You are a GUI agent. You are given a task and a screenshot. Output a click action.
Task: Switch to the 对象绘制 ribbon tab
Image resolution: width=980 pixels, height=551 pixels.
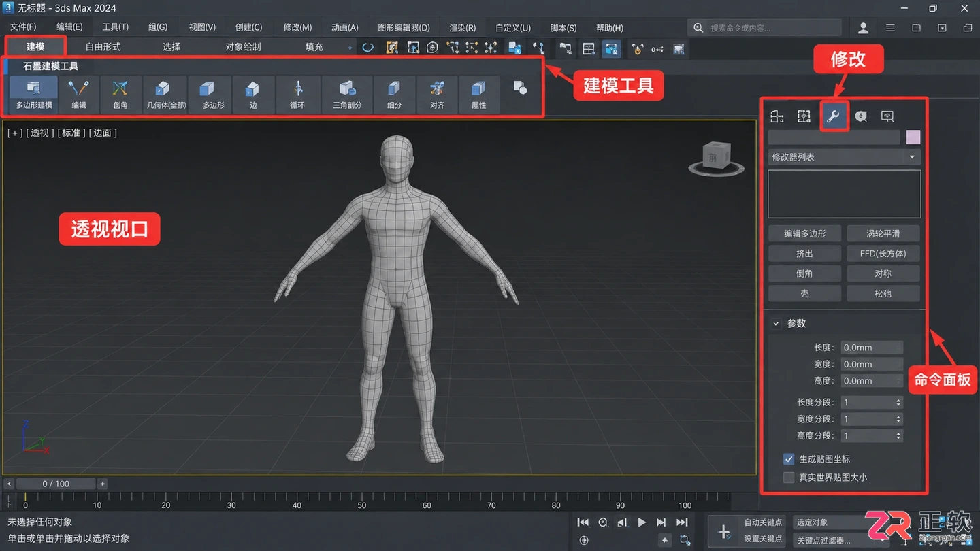(x=243, y=47)
